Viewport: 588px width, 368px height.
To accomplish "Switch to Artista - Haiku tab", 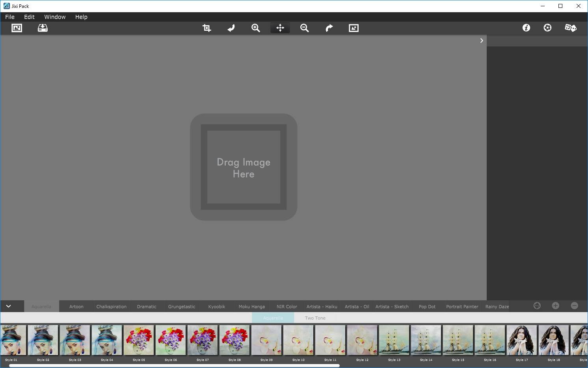I will 322,307.
